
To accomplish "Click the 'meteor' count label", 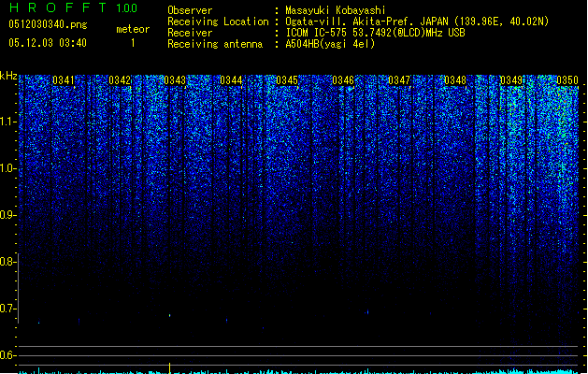I will [133, 29].
